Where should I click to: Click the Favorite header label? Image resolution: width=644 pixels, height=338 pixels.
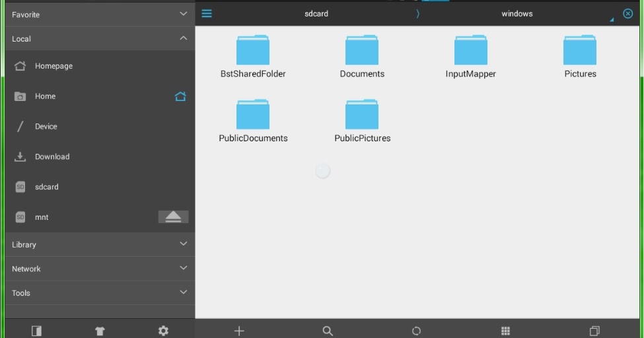[x=26, y=15]
